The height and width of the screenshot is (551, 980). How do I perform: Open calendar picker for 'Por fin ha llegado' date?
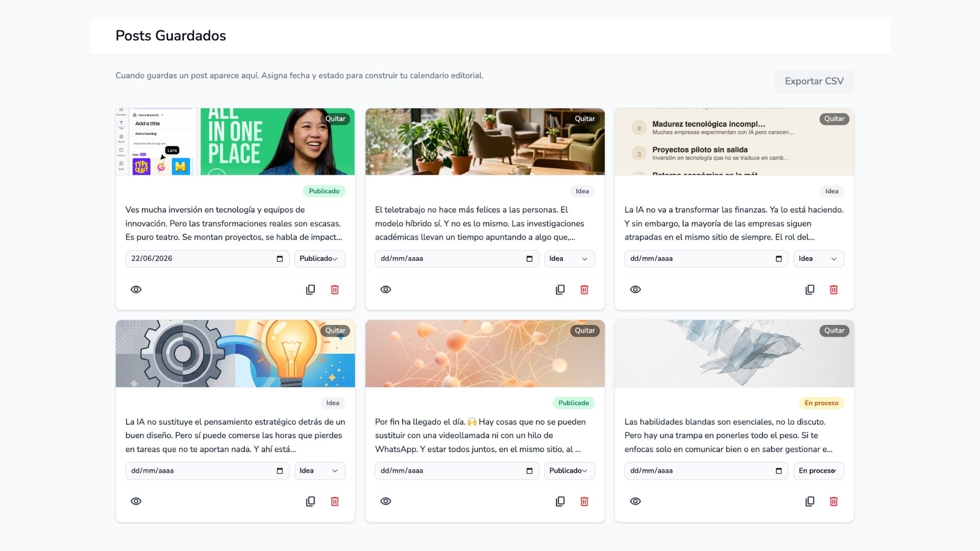(x=529, y=470)
